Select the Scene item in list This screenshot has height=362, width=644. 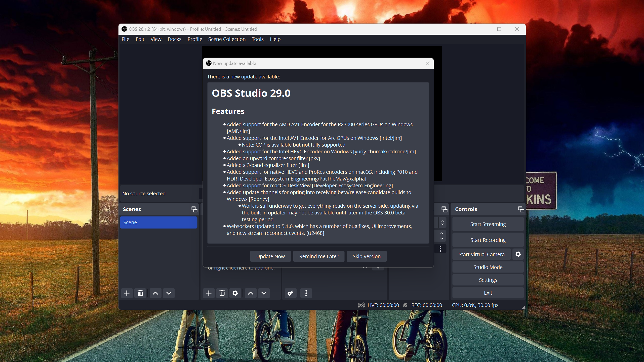click(158, 222)
